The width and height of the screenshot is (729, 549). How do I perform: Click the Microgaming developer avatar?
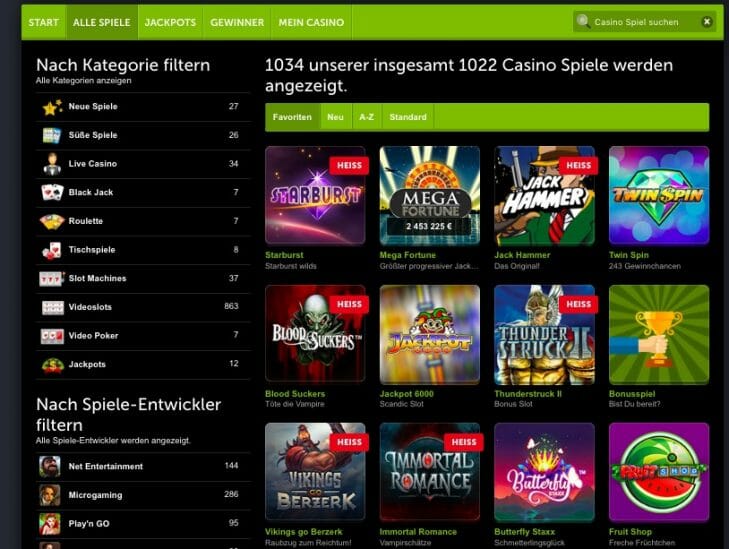click(50, 495)
